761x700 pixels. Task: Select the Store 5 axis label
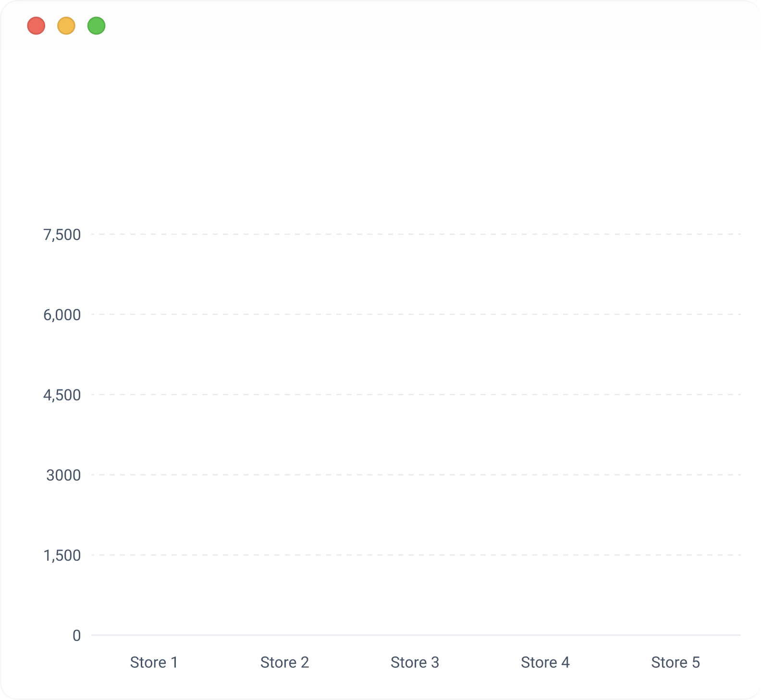pyautogui.click(x=675, y=663)
